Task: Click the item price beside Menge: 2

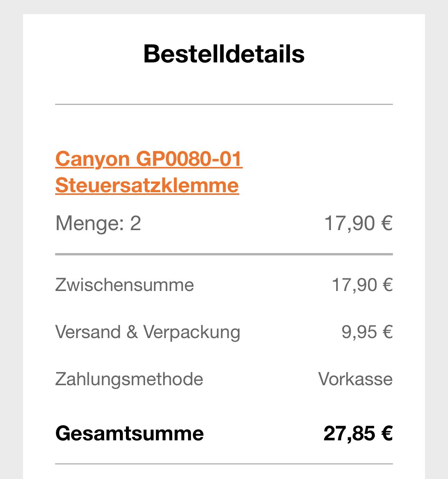Action: click(x=358, y=223)
